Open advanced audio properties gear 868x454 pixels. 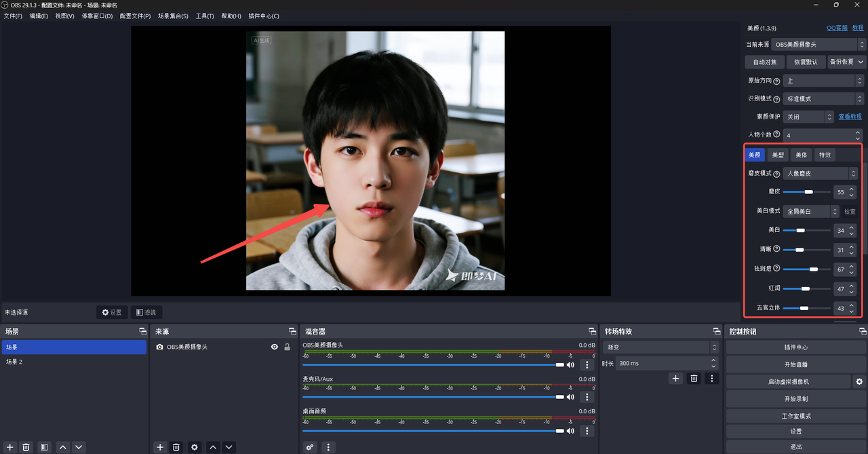(x=310, y=447)
